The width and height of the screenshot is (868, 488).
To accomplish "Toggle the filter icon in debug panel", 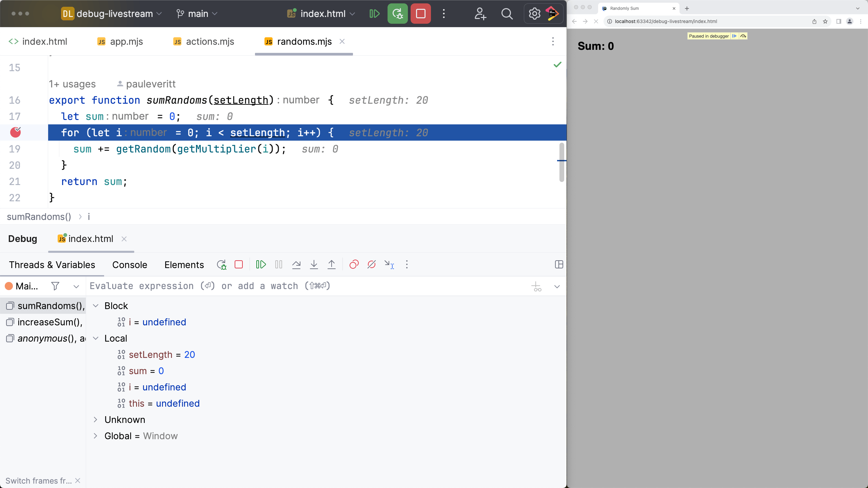I will [55, 286].
